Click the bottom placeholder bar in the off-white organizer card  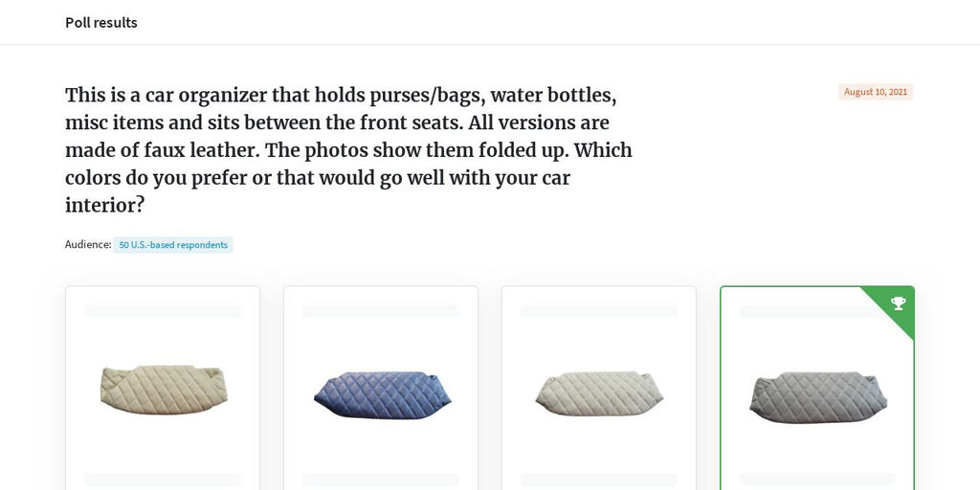[599, 480]
